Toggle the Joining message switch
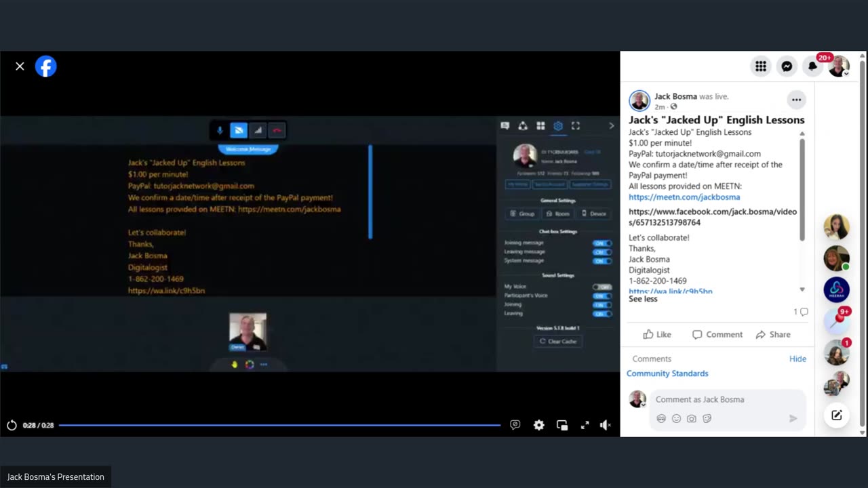Image resolution: width=868 pixels, height=488 pixels. [x=601, y=243]
